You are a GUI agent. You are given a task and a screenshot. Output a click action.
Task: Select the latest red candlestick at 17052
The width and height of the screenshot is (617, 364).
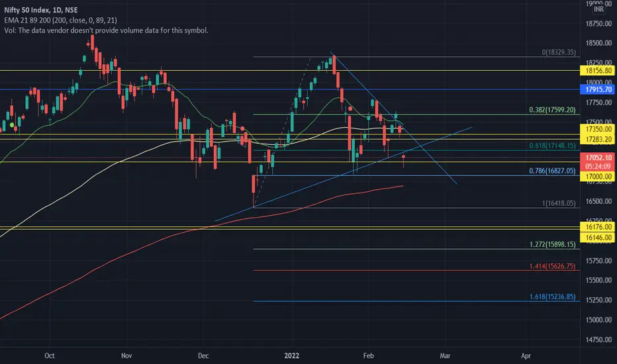(403, 158)
